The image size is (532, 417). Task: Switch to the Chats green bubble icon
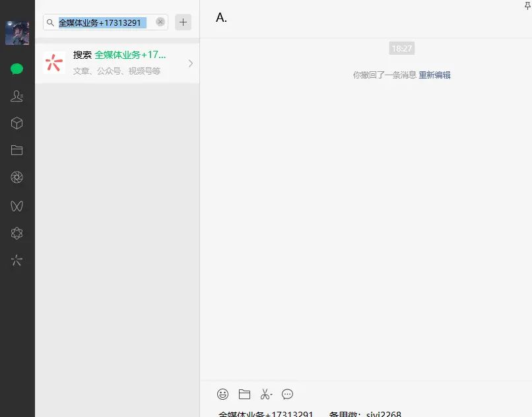pos(17,69)
